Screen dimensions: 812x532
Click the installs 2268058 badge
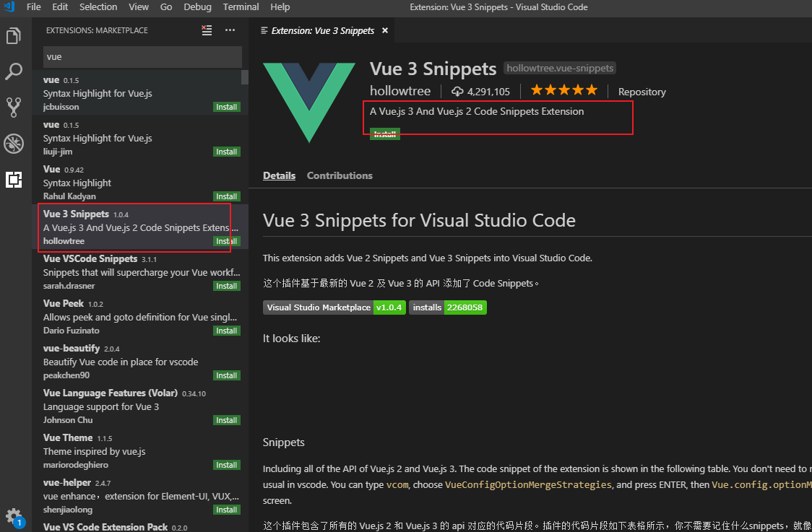click(448, 308)
